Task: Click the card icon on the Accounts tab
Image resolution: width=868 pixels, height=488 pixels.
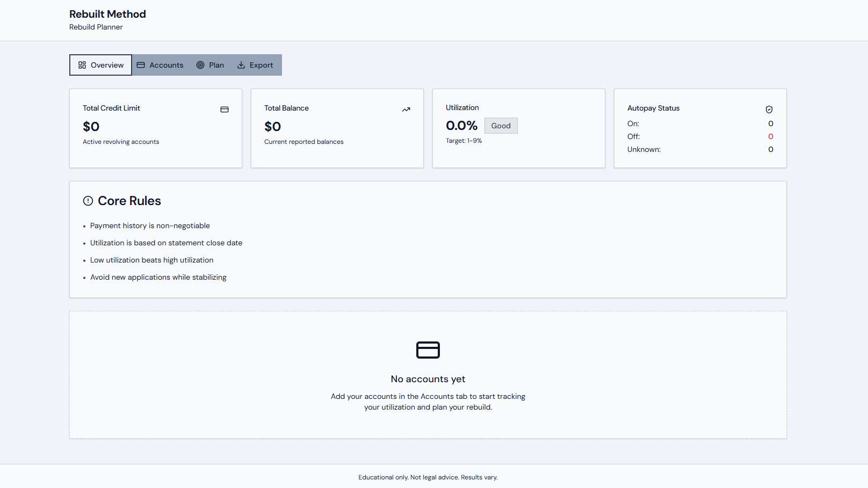Action: 141,65
